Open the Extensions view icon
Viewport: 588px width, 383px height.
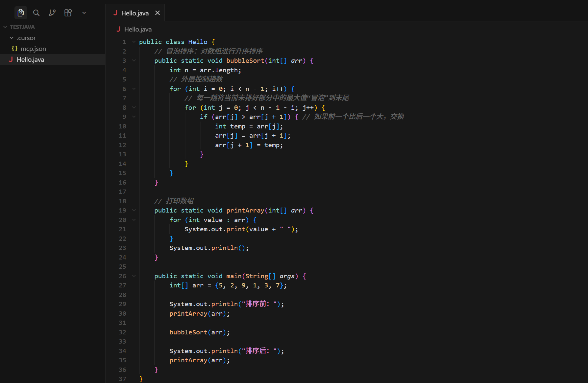(68, 13)
